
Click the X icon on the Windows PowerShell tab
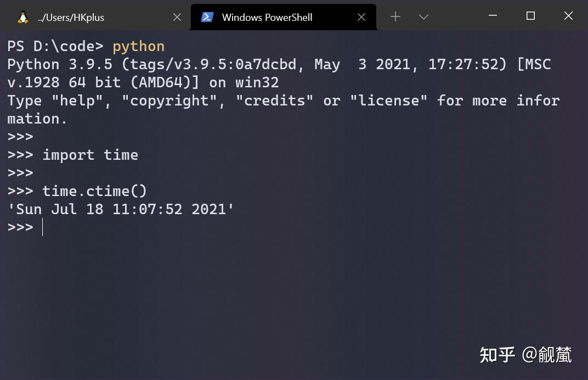point(361,17)
